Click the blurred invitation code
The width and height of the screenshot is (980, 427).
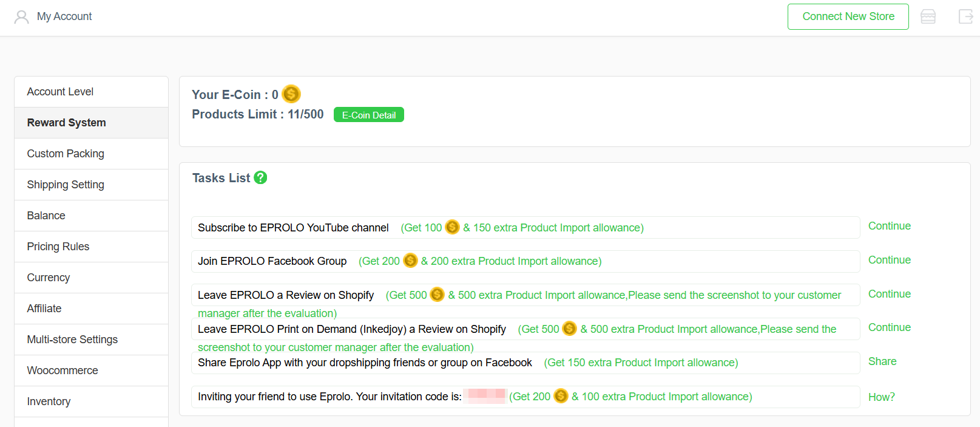(485, 396)
